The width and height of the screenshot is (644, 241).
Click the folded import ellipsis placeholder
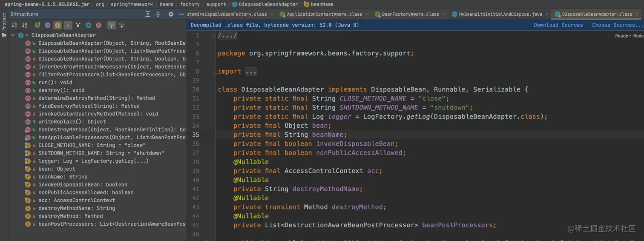[x=251, y=72]
